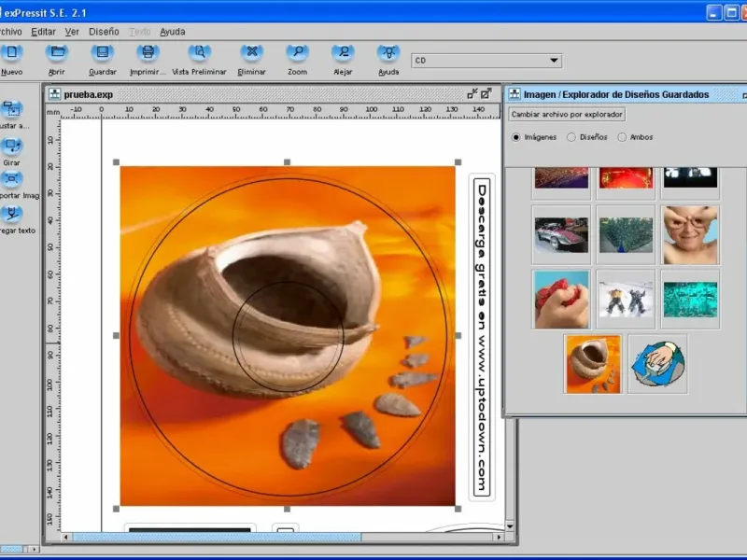
Task: Select the peacock feathers image thumbnail
Action: (x=626, y=234)
